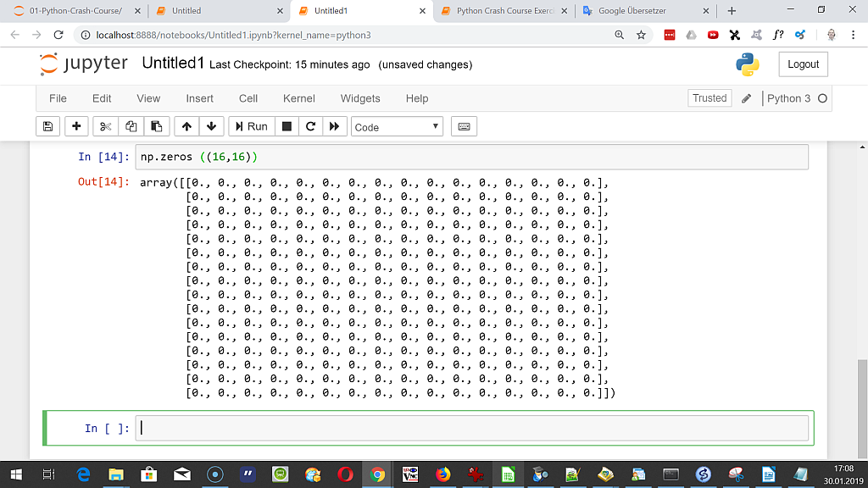Click the Jupyter logo
This screenshot has width=868, height=488.
pos(83,64)
